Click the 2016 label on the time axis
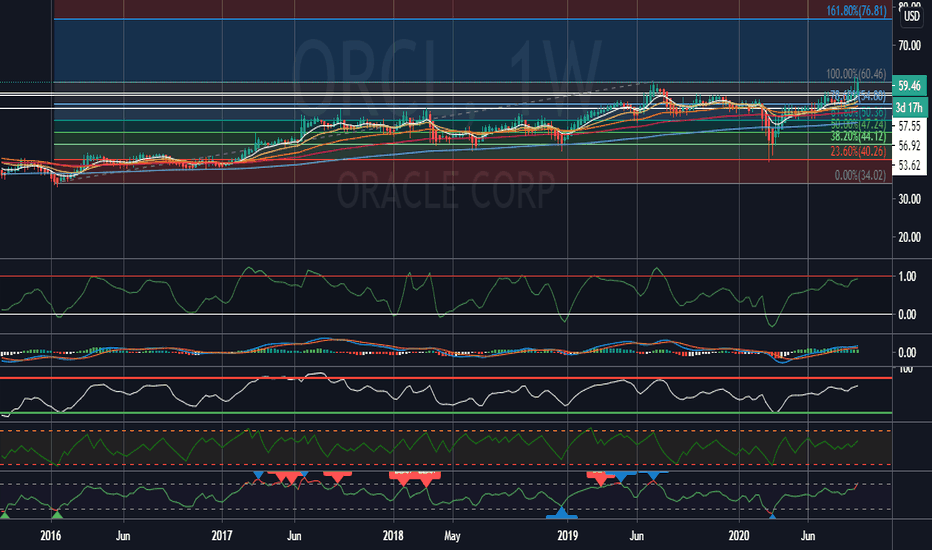 coord(51,536)
